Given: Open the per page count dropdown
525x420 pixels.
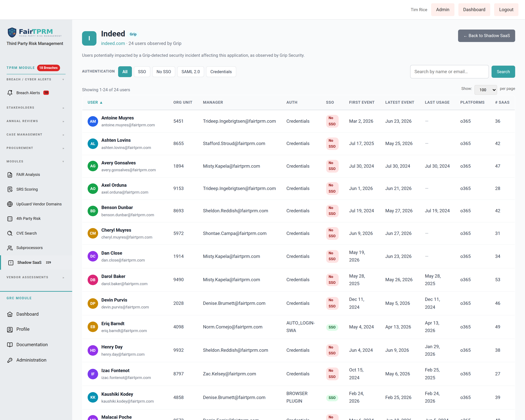Looking at the screenshot, I should click(x=486, y=90).
